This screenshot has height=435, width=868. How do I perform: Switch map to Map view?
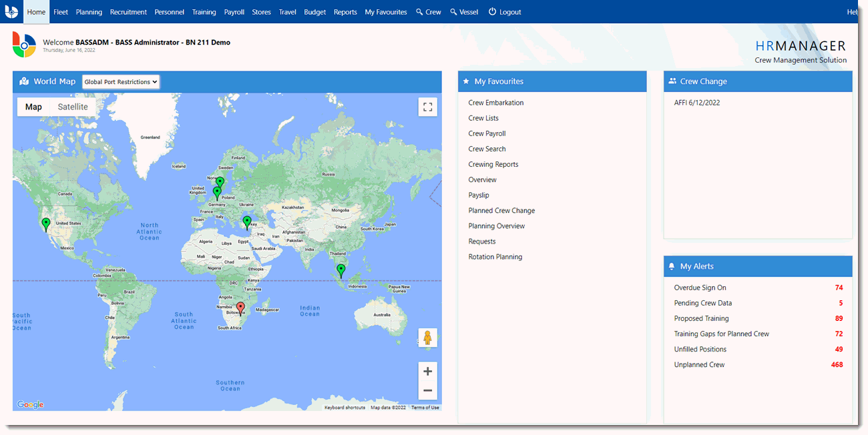[x=33, y=107]
